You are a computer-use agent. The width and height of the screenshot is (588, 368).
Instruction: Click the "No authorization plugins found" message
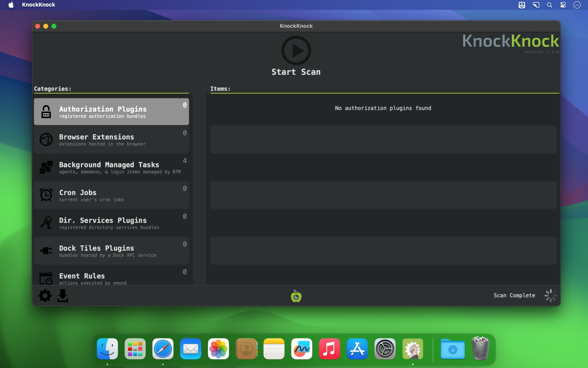pyautogui.click(x=383, y=108)
